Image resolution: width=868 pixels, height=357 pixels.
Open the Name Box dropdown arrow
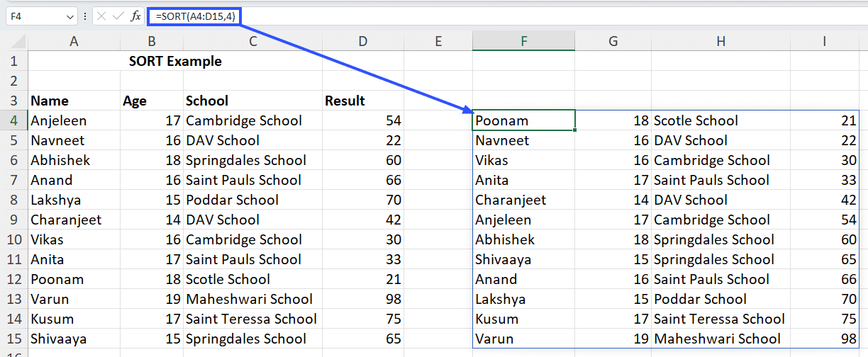[70, 16]
